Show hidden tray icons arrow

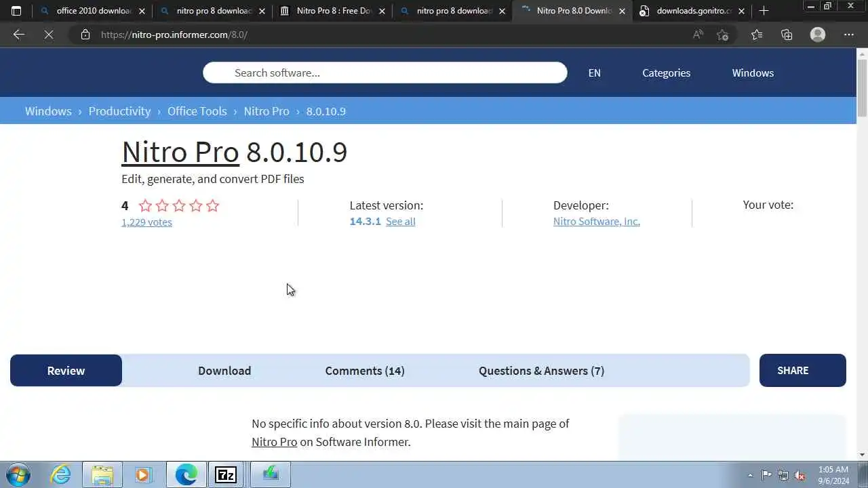(750, 475)
